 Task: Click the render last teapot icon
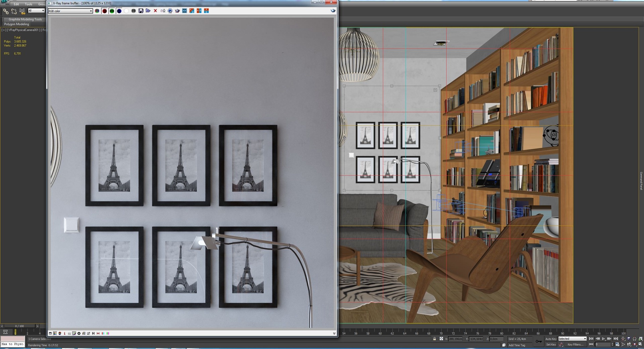coord(333,11)
